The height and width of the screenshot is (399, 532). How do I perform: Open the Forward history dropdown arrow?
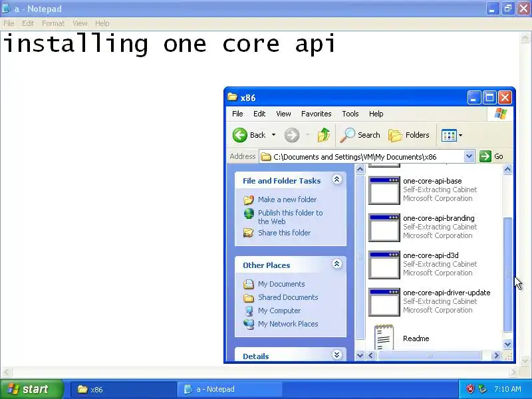pos(308,135)
